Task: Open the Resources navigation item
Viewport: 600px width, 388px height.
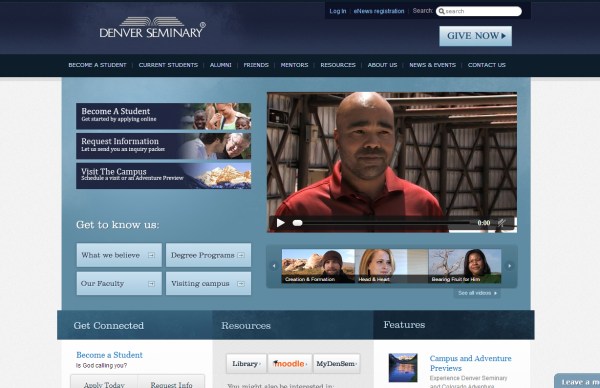Action: [x=338, y=65]
